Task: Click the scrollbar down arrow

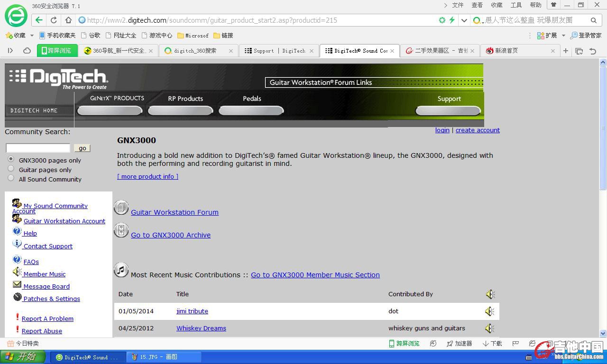Action: click(603, 334)
